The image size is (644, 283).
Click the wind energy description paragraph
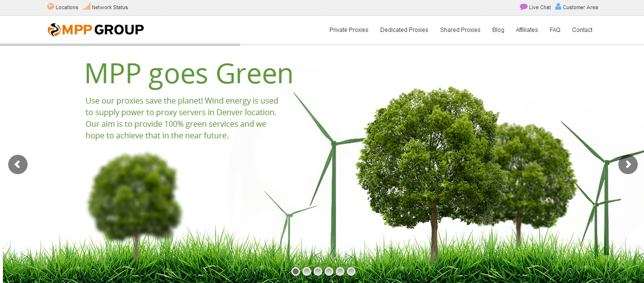pos(182,118)
